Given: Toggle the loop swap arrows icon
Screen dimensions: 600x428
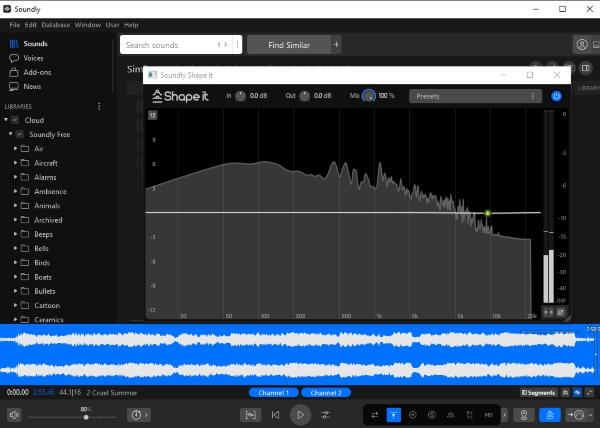Looking at the screenshot, I should (375, 415).
